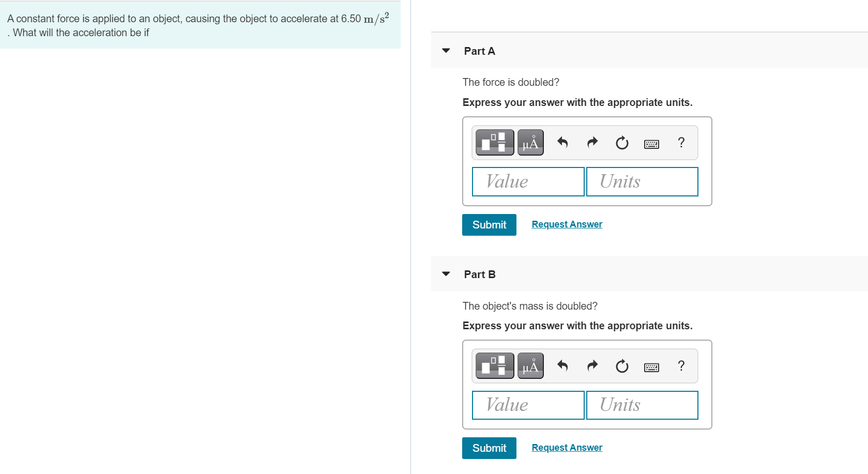Open the units symbols (μÅ) palette in Part A
The image size is (868, 474).
530,143
